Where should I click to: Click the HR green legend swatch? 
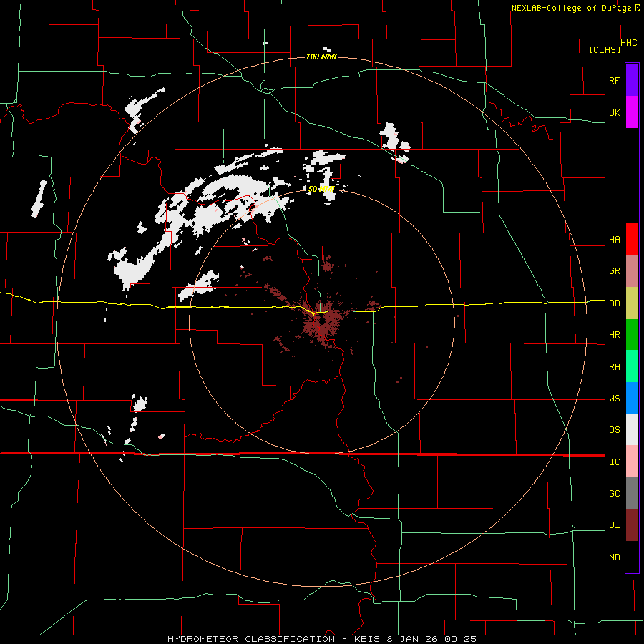632,334
